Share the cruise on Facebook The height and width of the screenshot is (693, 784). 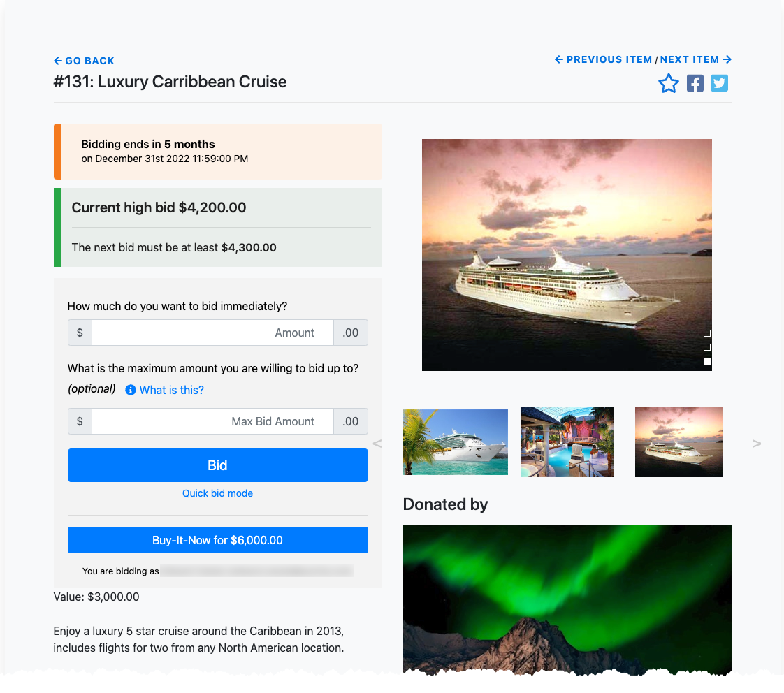(x=695, y=83)
